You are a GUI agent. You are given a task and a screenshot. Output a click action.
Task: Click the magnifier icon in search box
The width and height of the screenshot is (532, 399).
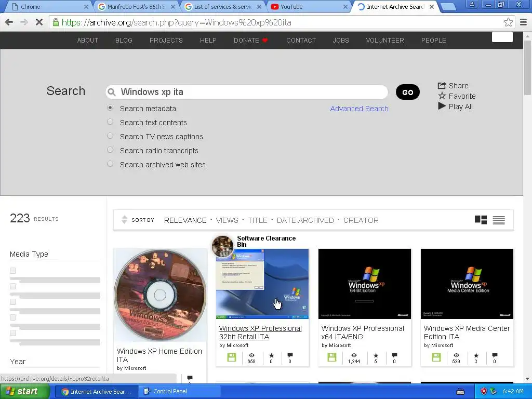click(x=111, y=92)
